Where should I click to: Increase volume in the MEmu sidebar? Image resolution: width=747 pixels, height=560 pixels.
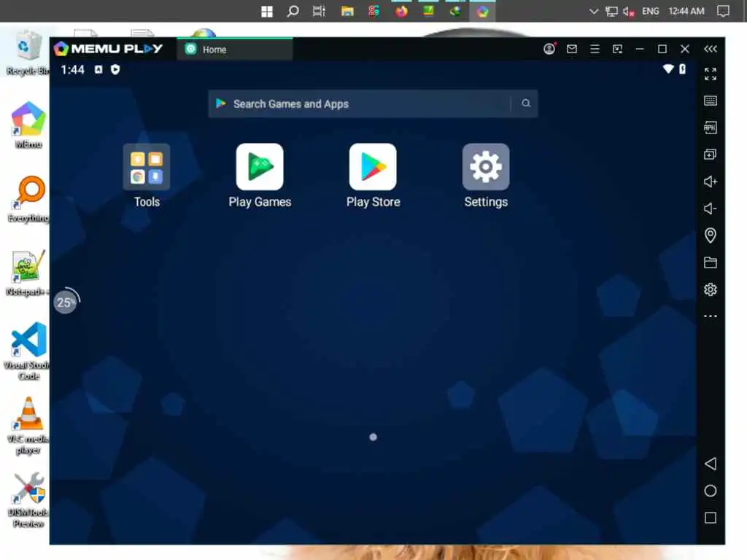pyautogui.click(x=711, y=182)
